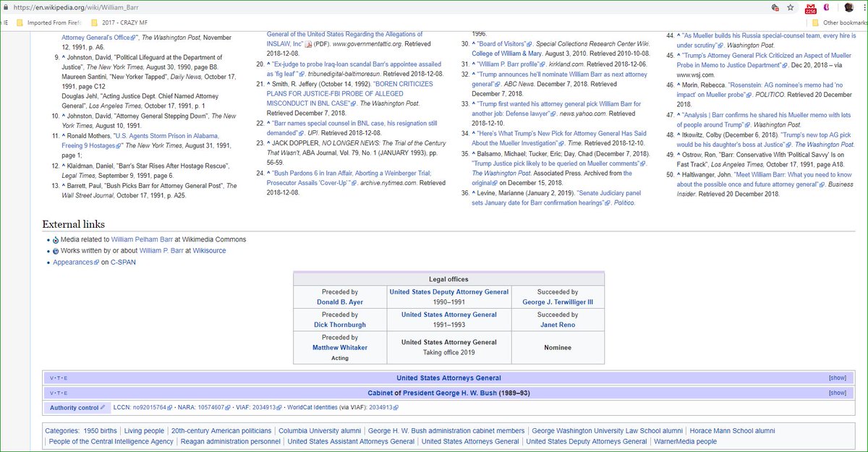
Task: Show the Cabinet of President George H. W. Bush navbox
Action: [x=837, y=393]
